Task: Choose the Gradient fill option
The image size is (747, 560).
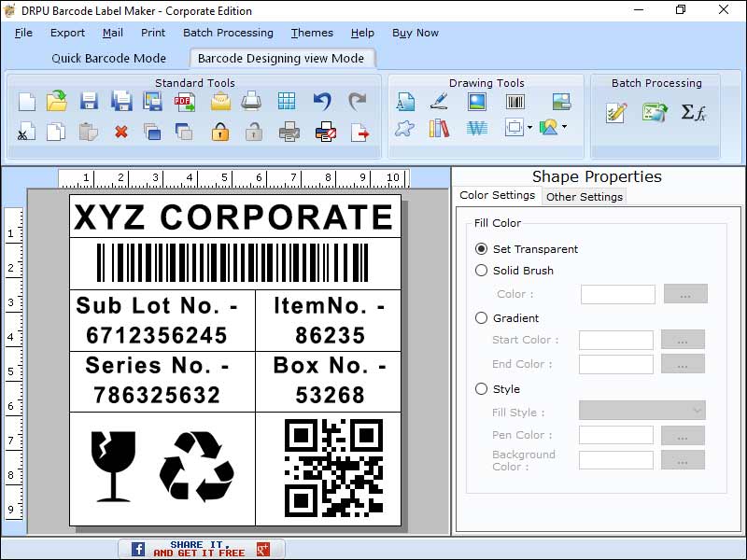Action: 481,318
